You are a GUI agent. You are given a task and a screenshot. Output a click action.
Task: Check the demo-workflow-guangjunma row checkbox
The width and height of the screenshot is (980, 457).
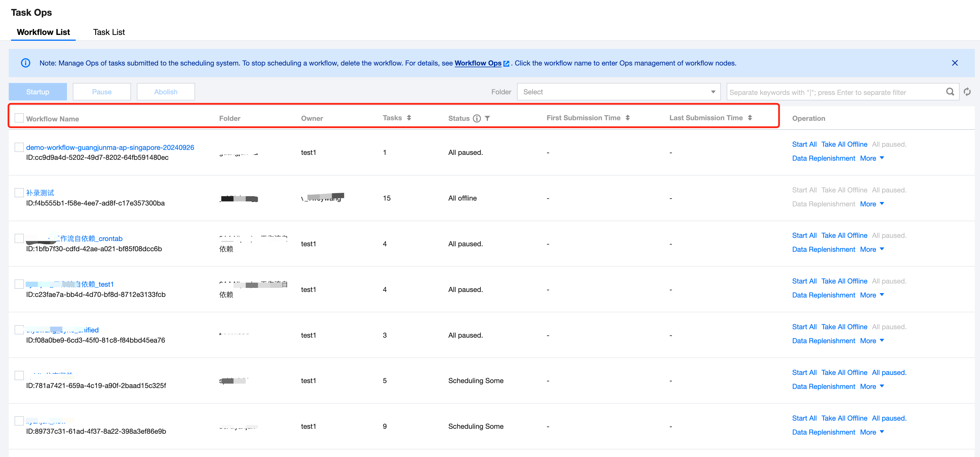pyautogui.click(x=19, y=147)
